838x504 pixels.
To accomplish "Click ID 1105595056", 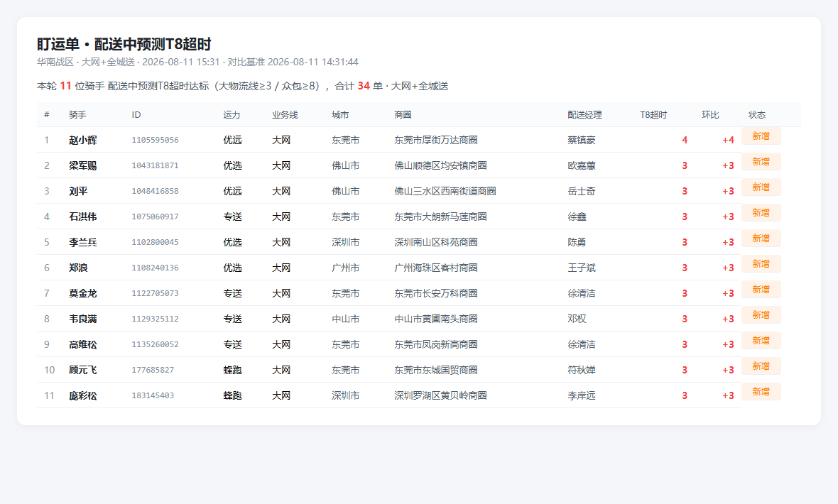I will pyautogui.click(x=155, y=140).
